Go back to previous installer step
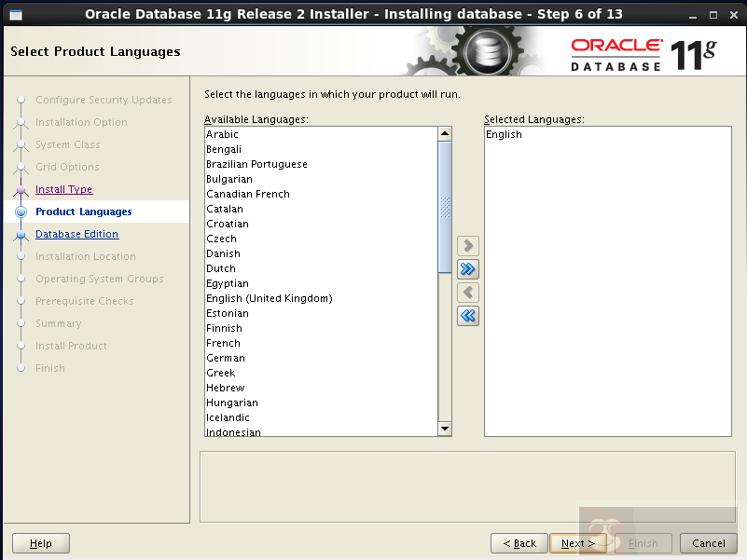 click(x=519, y=543)
